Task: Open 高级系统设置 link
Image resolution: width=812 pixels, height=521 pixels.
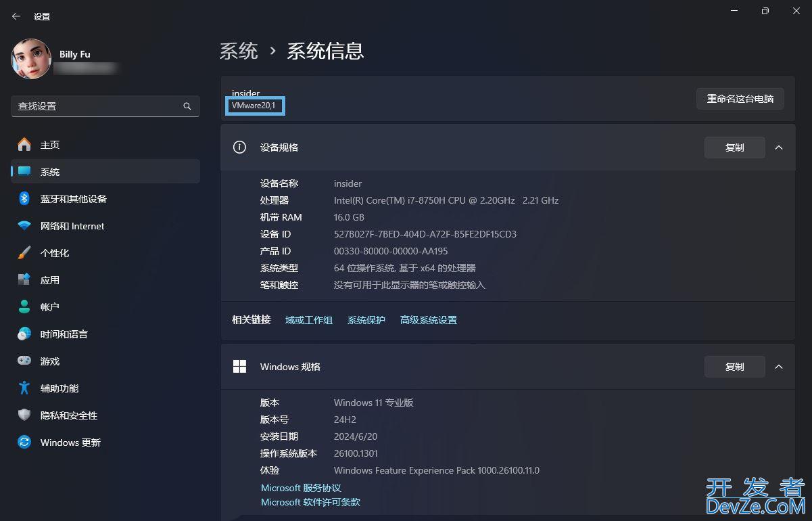Action: click(429, 320)
